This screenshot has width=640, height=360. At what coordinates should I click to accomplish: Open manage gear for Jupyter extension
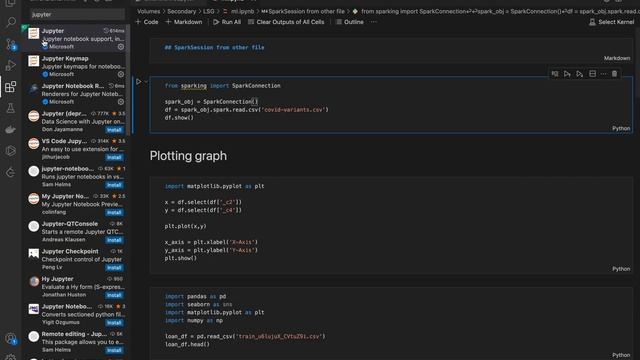121,47
